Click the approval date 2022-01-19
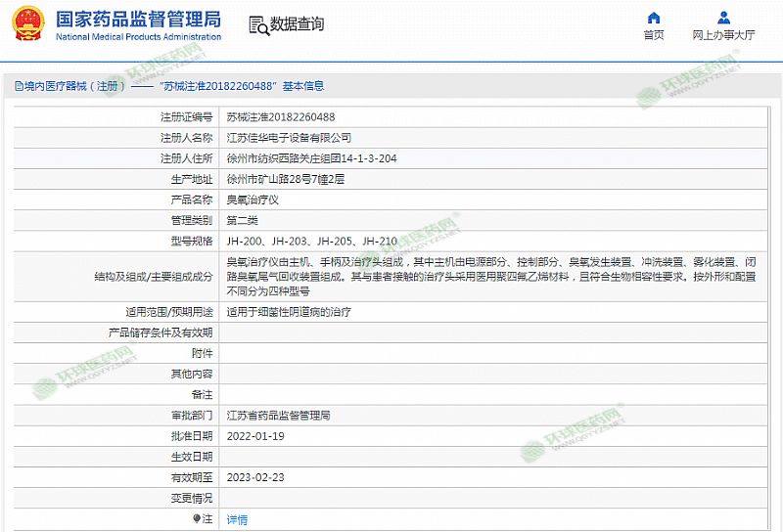Image resolution: width=783 pixels, height=532 pixels. (254, 435)
